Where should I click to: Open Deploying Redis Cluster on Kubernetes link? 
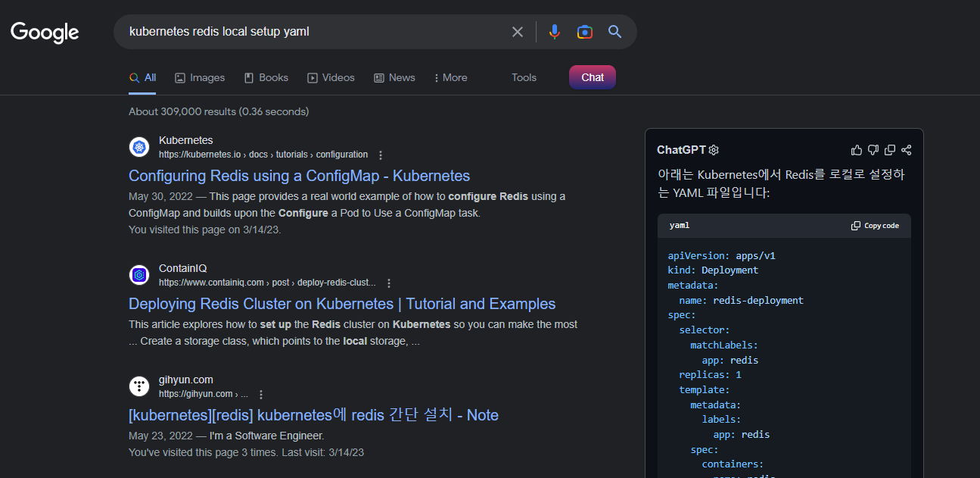(x=342, y=304)
